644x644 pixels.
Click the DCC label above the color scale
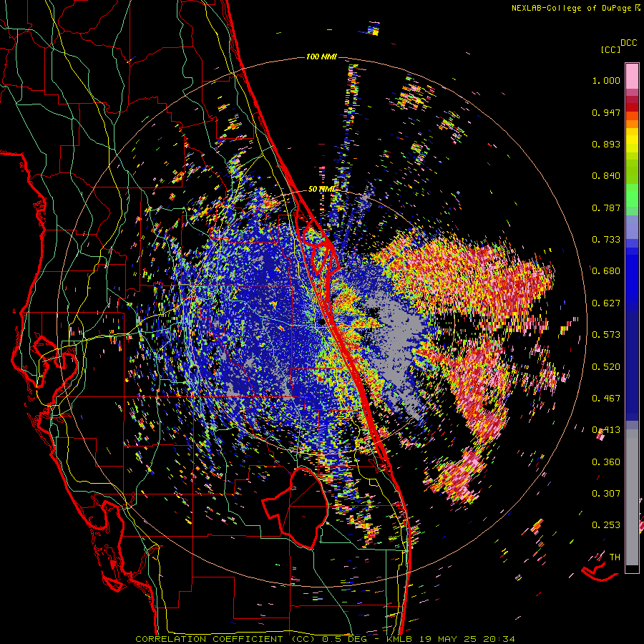[628, 43]
